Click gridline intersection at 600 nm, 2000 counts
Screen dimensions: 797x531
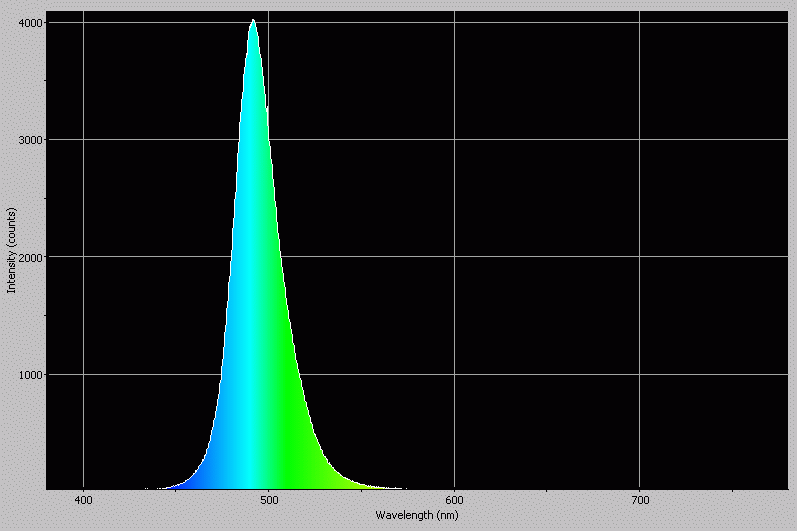click(455, 257)
